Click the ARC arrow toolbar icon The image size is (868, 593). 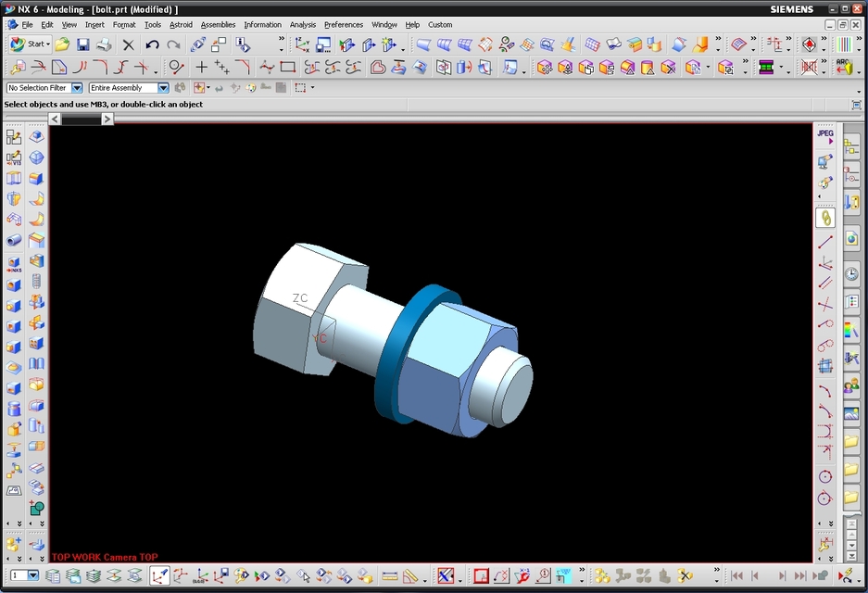(x=844, y=68)
